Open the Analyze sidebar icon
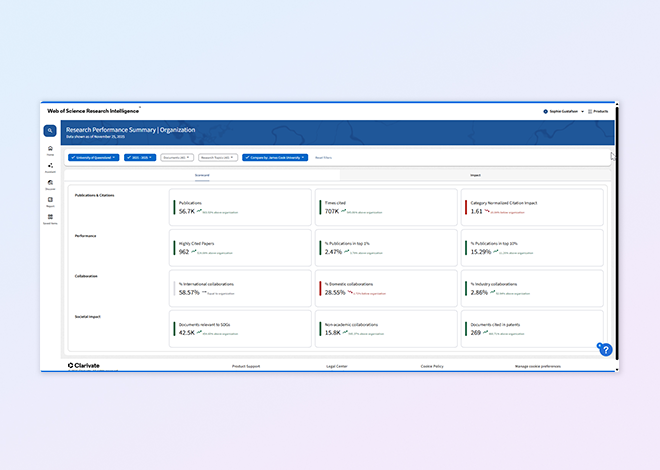This screenshot has height=470, width=660. click(x=50, y=167)
